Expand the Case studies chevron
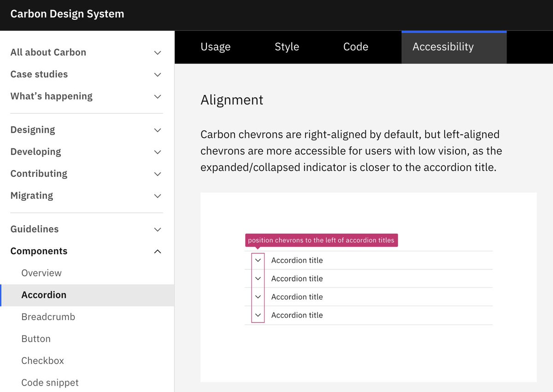The height and width of the screenshot is (392, 553). (x=158, y=75)
